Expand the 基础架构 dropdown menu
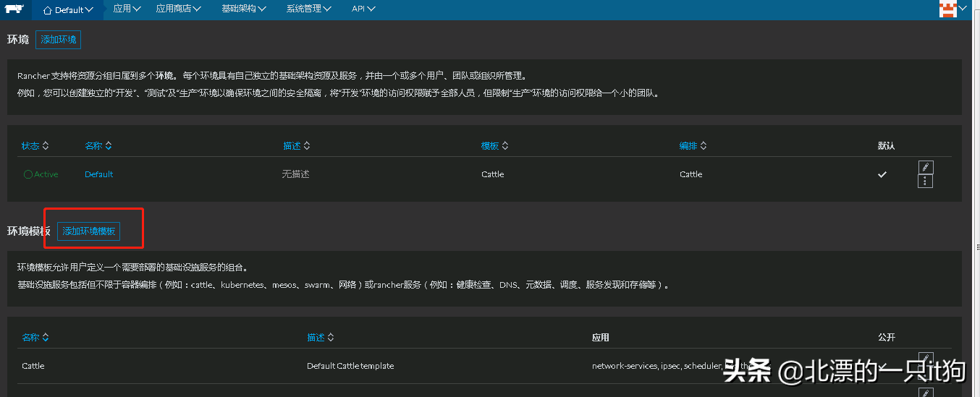This screenshot has width=980, height=397. 243,9
